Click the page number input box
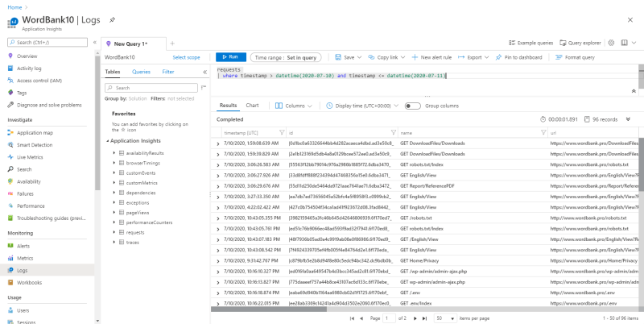644x324 pixels. click(x=389, y=318)
